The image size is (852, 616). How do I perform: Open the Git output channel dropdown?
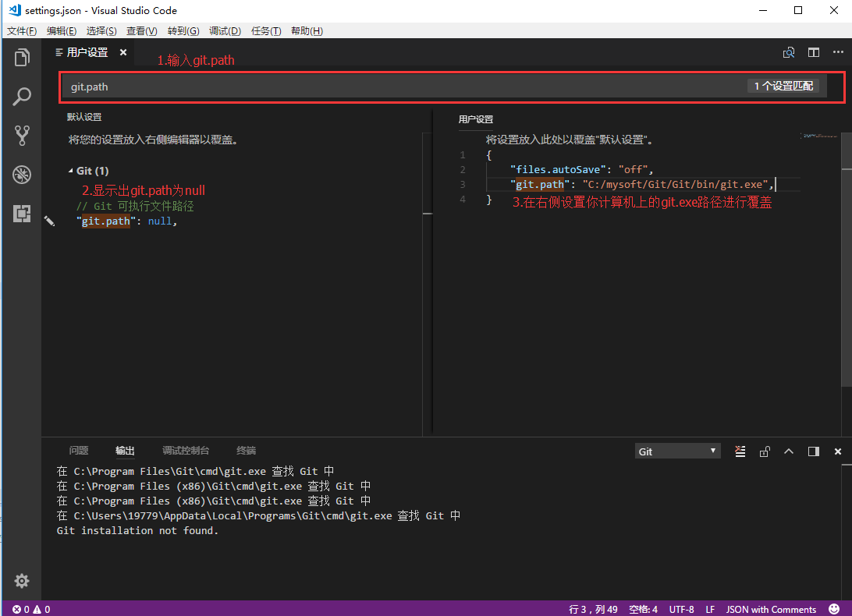(x=677, y=451)
